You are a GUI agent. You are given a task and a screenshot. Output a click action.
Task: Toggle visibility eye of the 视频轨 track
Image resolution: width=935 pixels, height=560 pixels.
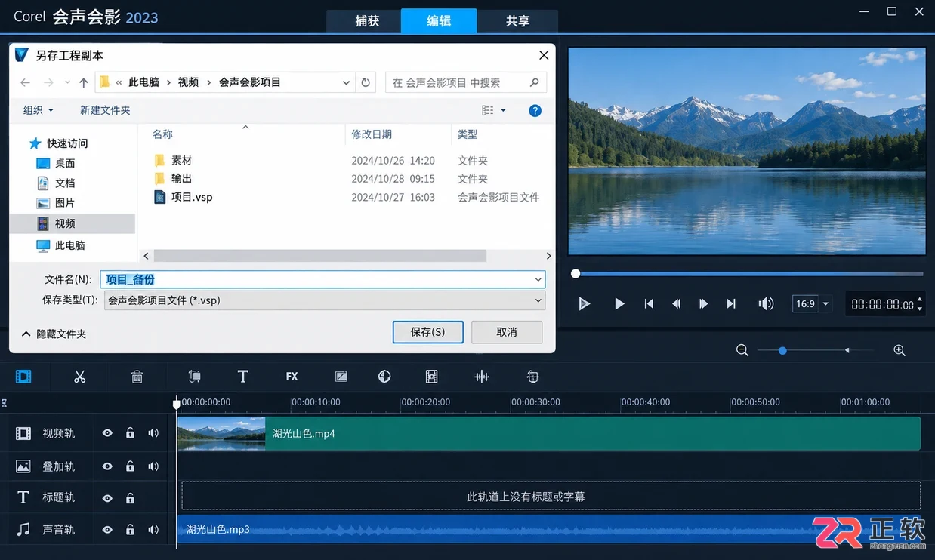point(107,433)
